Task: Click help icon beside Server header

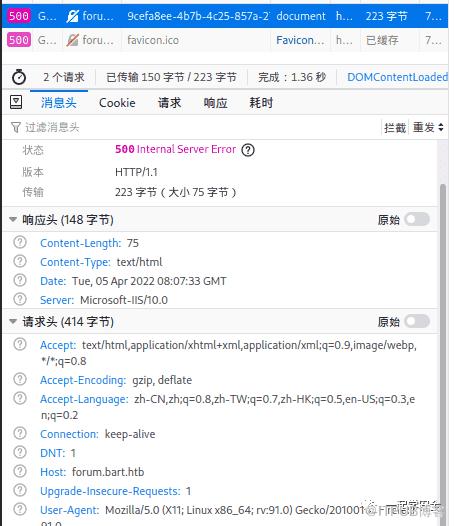Action: pyautogui.click(x=20, y=299)
